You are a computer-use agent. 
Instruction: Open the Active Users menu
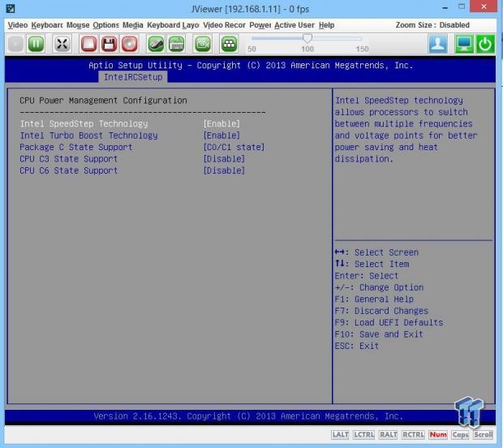point(294,25)
